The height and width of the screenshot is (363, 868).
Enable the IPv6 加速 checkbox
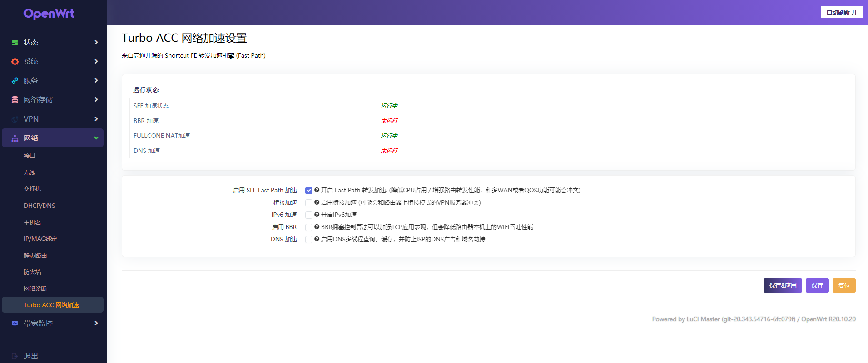point(309,215)
